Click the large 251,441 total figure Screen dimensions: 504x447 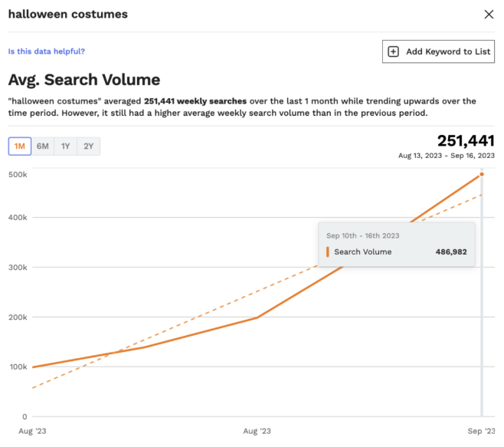[x=465, y=140]
